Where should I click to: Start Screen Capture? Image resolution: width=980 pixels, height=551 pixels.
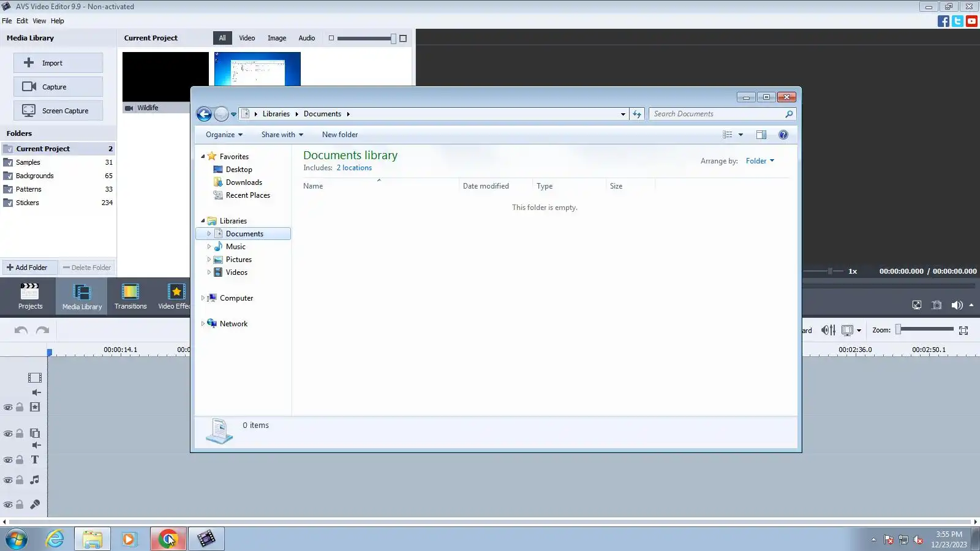tap(58, 111)
